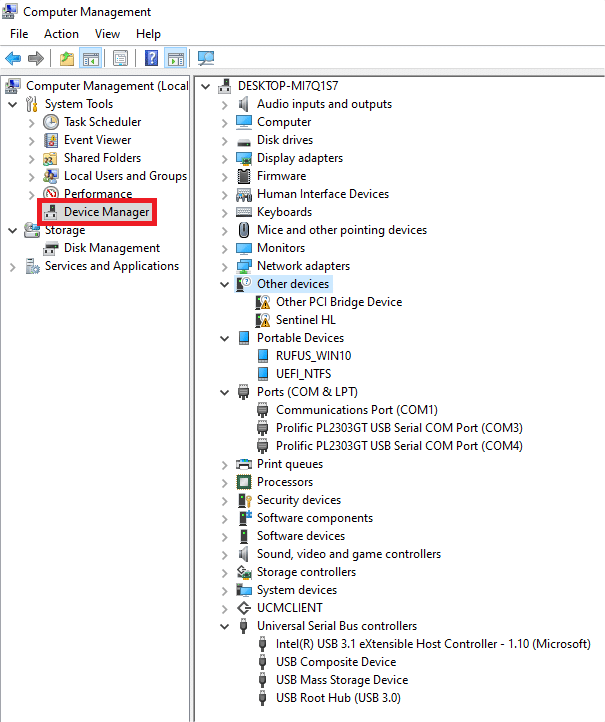Collapse the Ports (COM & LPT) category
Image resolution: width=605 pixels, height=722 pixels.
coord(225,392)
